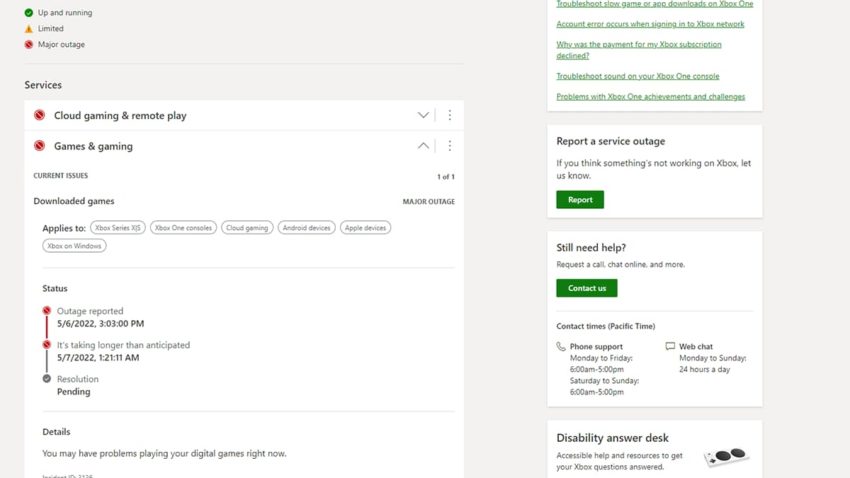Viewport: 850px width, 478px height.
Task: Click the taking longer than anticipated timeline icon
Action: point(47,345)
